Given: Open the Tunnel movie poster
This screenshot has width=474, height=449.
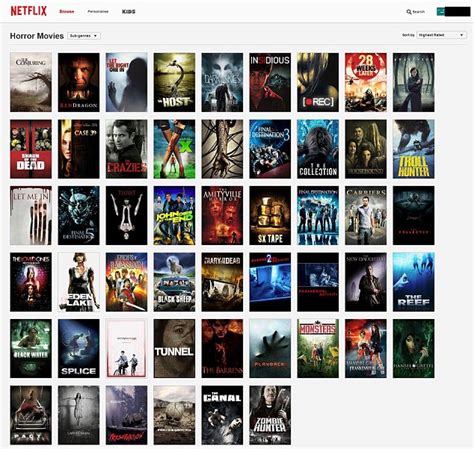Looking at the screenshot, I should (174, 349).
